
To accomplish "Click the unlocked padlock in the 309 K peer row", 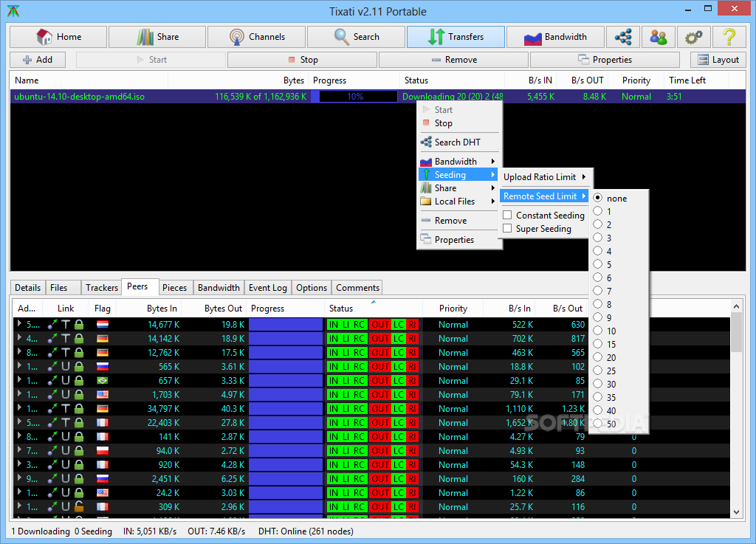I will [79, 506].
